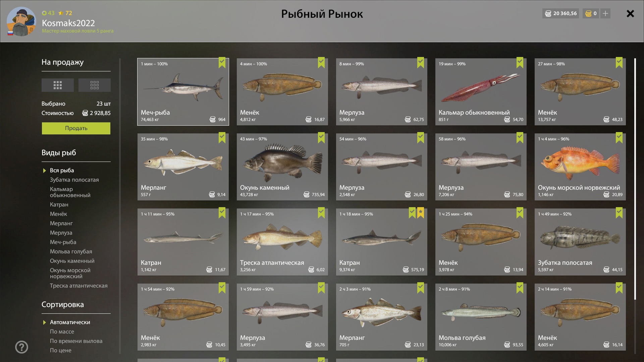The image size is (644, 362).
Task: Switch to small grid view icon
Action: pos(95,85)
